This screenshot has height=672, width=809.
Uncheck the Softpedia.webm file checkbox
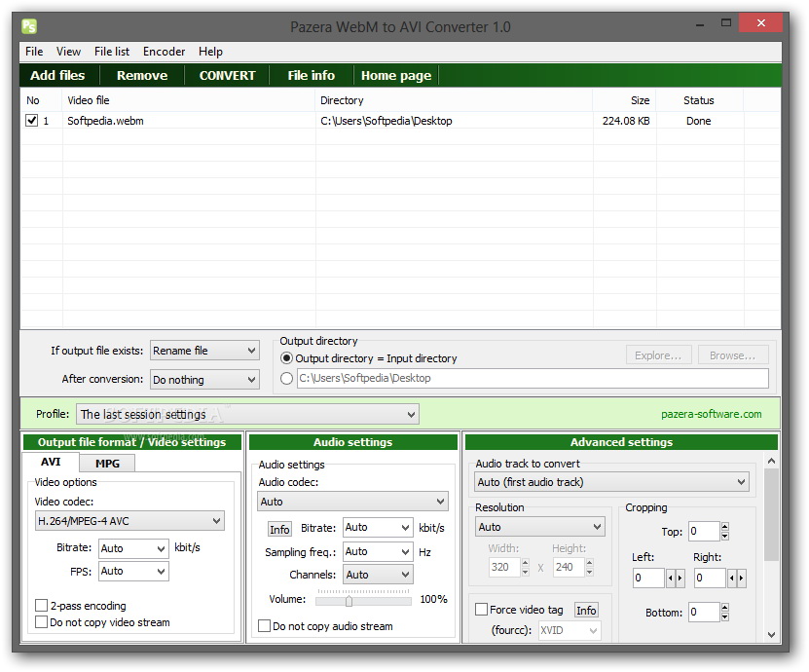(x=31, y=120)
